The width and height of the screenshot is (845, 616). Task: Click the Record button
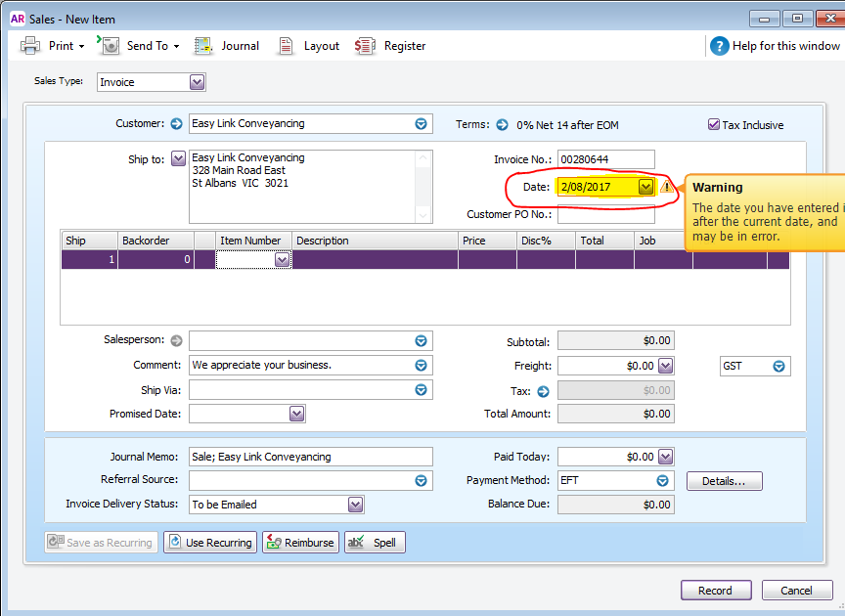point(716,591)
